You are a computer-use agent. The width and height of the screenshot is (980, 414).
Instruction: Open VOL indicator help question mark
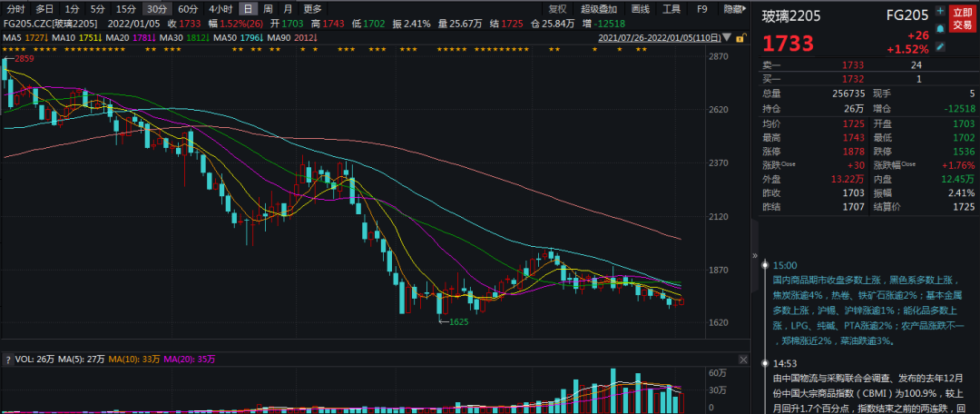click(x=7, y=360)
